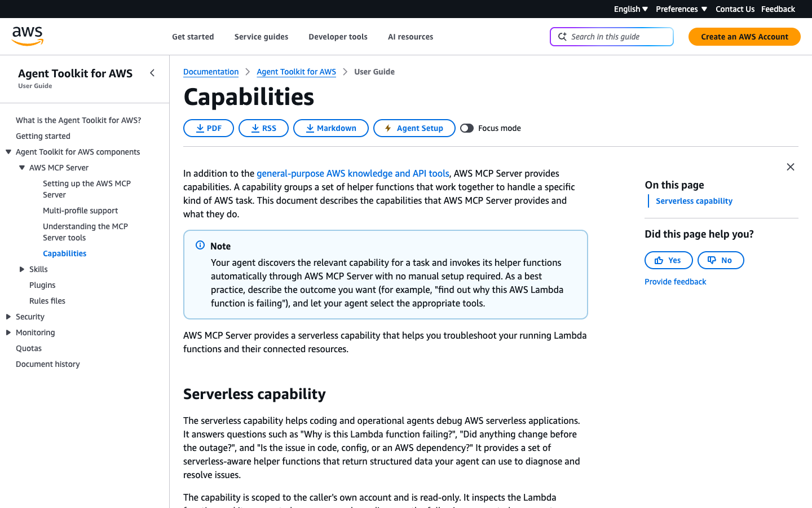This screenshot has width=812, height=508.
Task: Open the Service guides menu
Action: (x=261, y=37)
